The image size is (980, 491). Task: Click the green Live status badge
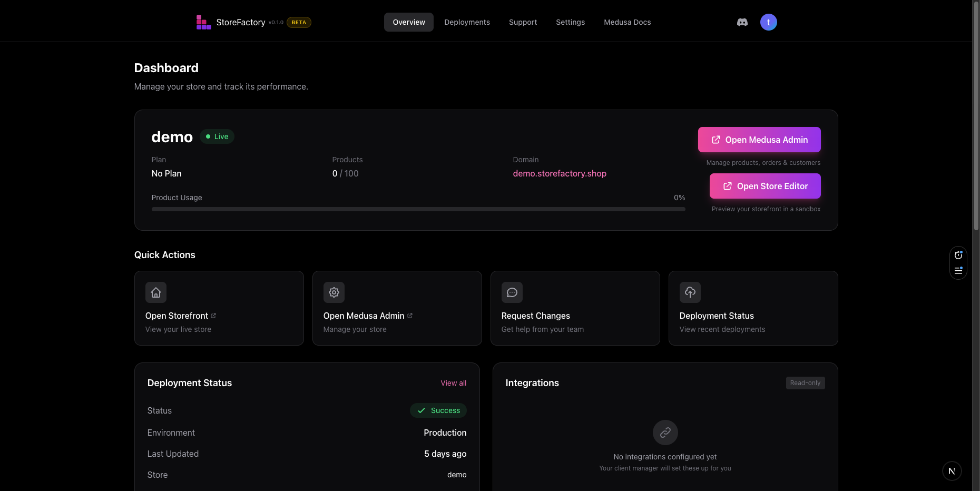pyautogui.click(x=217, y=136)
